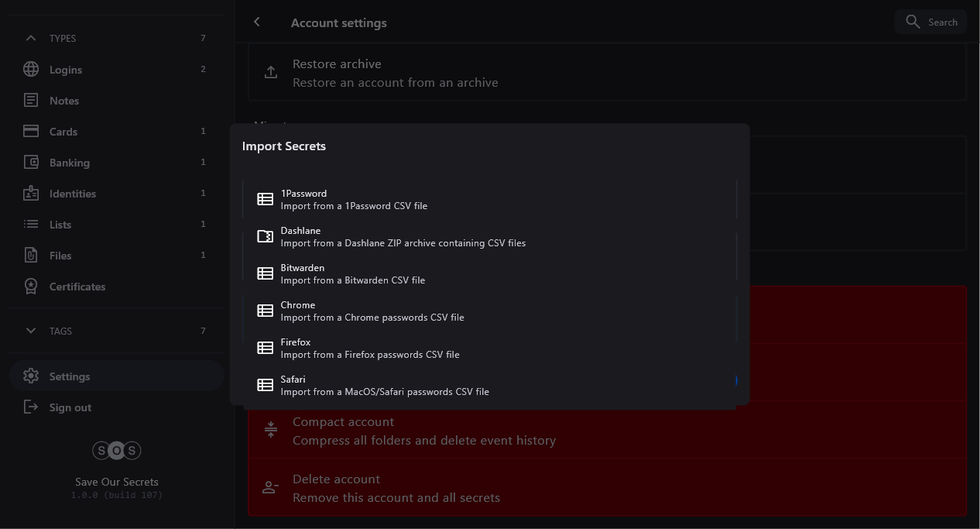Collapse the Types section chevron
The image size is (980, 529).
pos(31,38)
